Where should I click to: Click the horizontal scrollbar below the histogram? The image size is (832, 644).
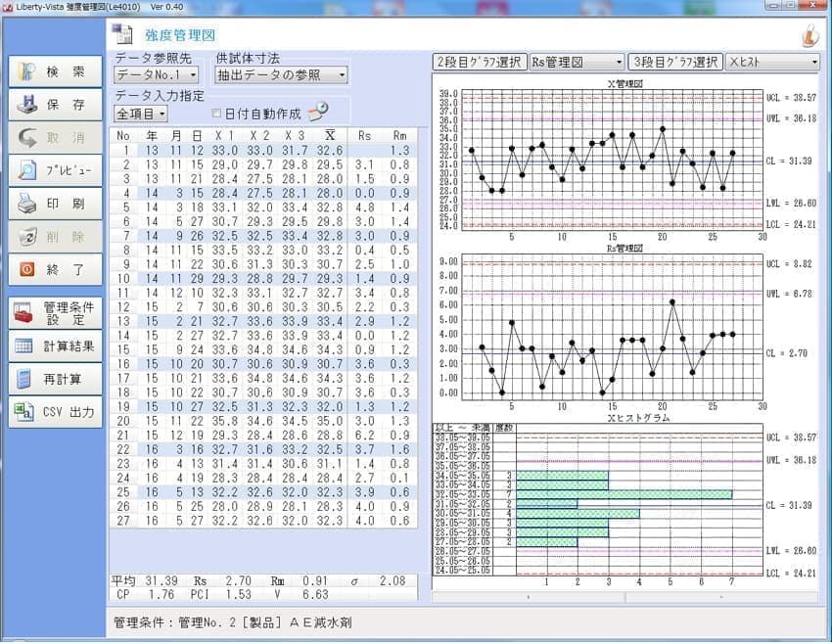(x=626, y=595)
